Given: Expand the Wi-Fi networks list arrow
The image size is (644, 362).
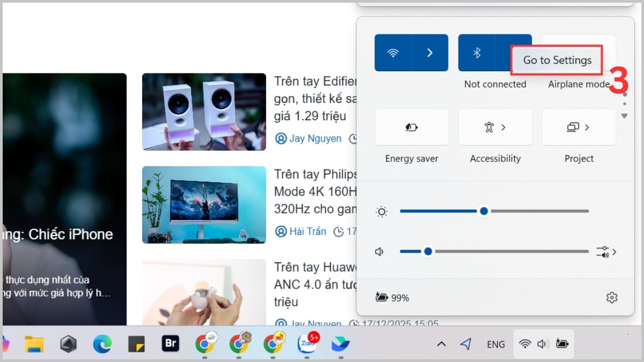Looking at the screenshot, I should click(x=430, y=53).
